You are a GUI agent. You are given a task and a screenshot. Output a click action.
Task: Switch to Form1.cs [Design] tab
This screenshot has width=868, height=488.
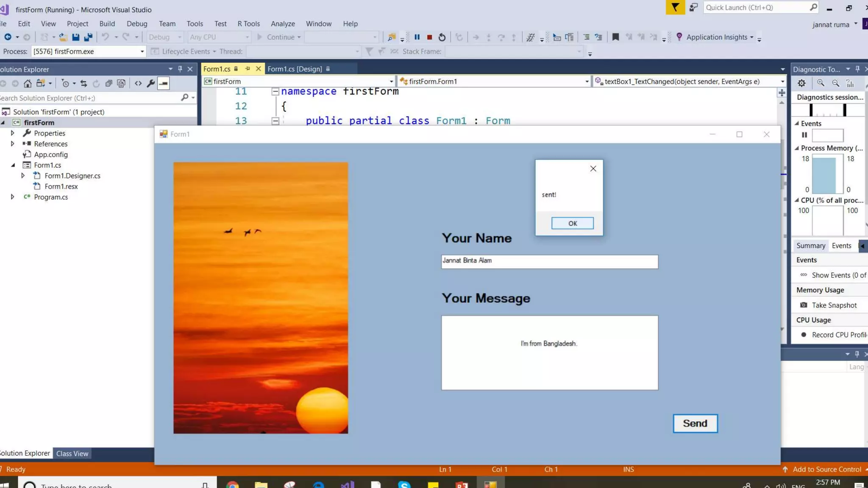(295, 69)
